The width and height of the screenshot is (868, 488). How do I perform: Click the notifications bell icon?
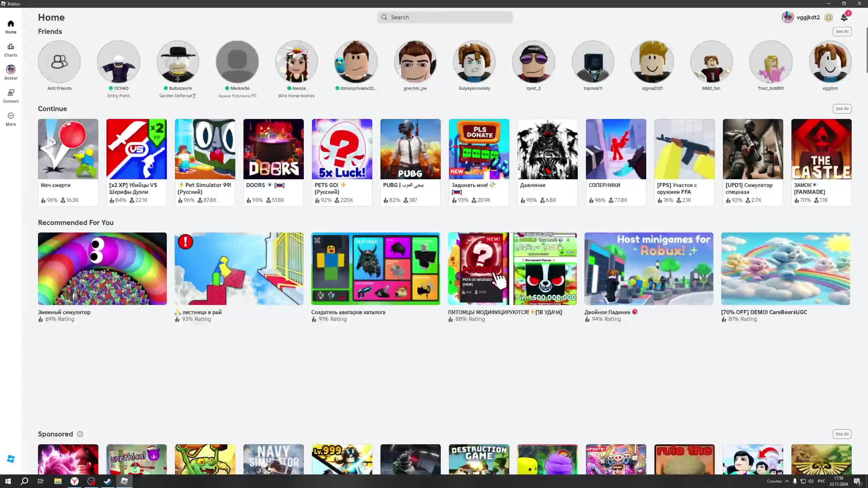844,18
